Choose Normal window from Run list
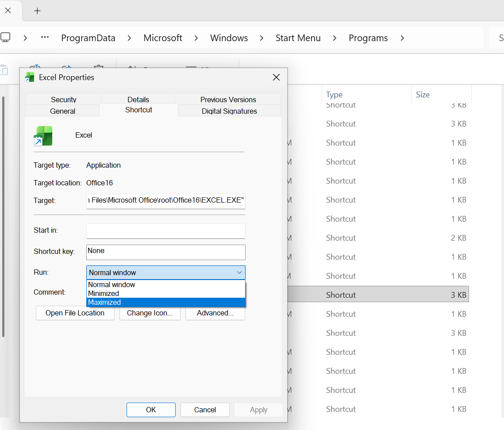 point(166,285)
